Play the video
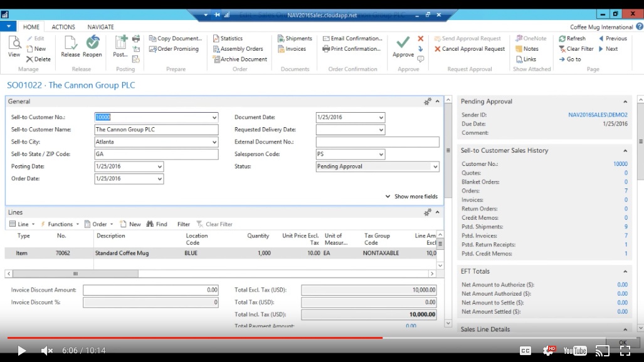The height and width of the screenshot is (362, 644). coord(21,351)
